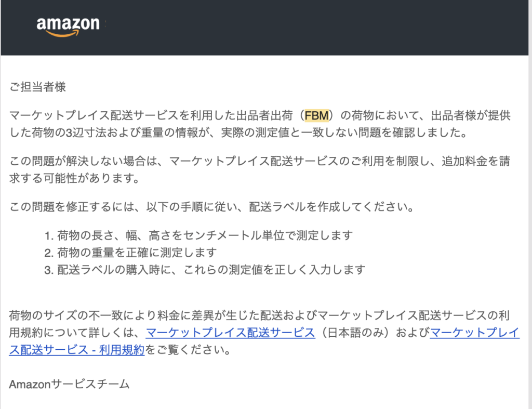Click the 荷物のサイズの不一致 paragraph start
The width and height of the screenshot is (532, 409).
[x=61, y=315]
